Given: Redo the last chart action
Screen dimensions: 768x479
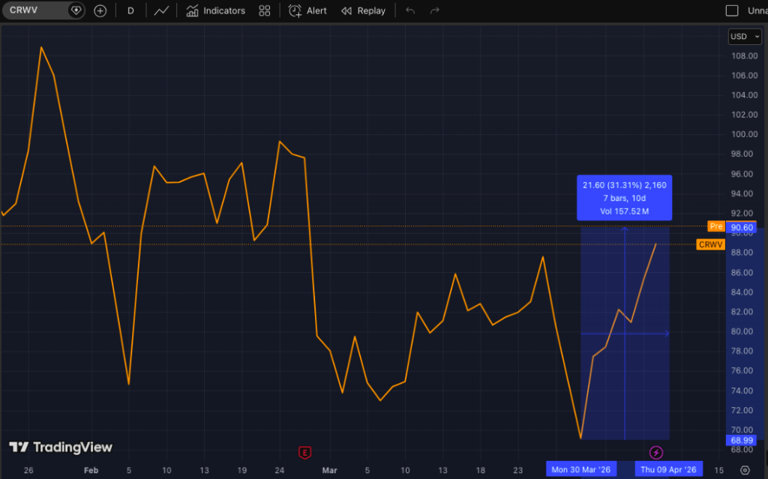Looking at the screenshot, I should 434,11.
